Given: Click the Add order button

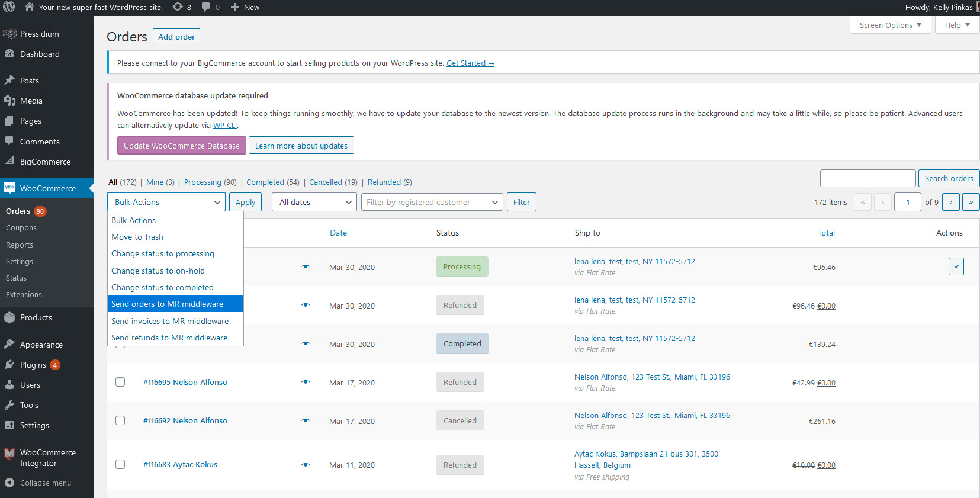Looking at the screenshot, I should click(176, 37).
